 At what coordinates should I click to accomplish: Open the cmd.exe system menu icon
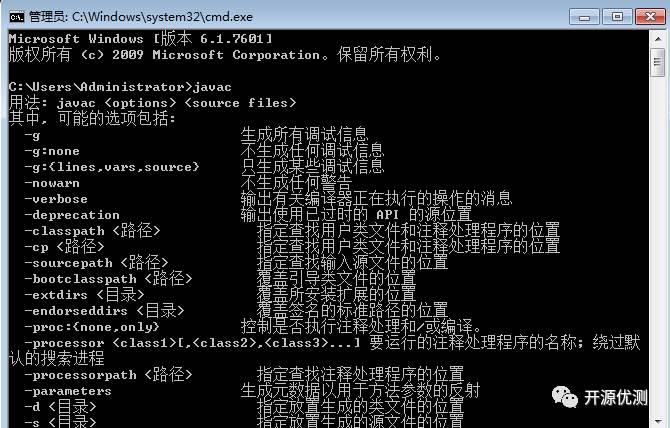tap(17, 17)
